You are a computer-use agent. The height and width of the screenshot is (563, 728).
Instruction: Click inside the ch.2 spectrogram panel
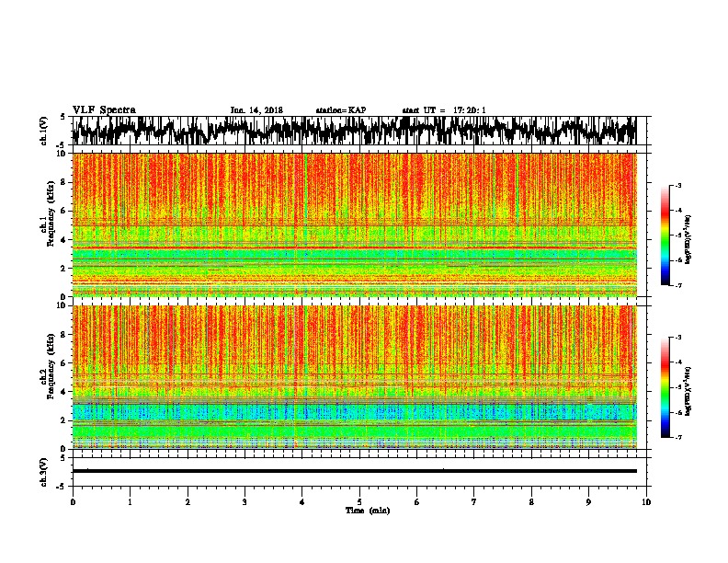tap(354, 377)
